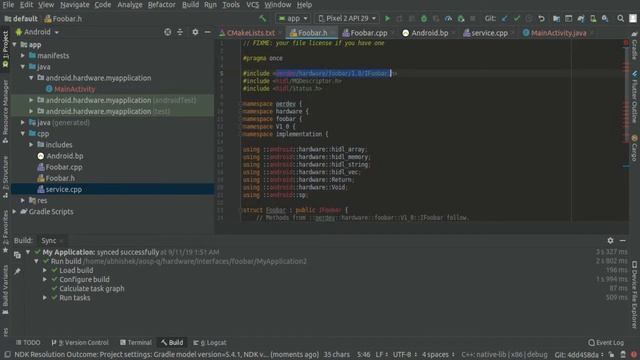Click tool window toggle in status bar corner
Image resolution: width=640 pixels, height=360 pixels.
pos(7,354)
